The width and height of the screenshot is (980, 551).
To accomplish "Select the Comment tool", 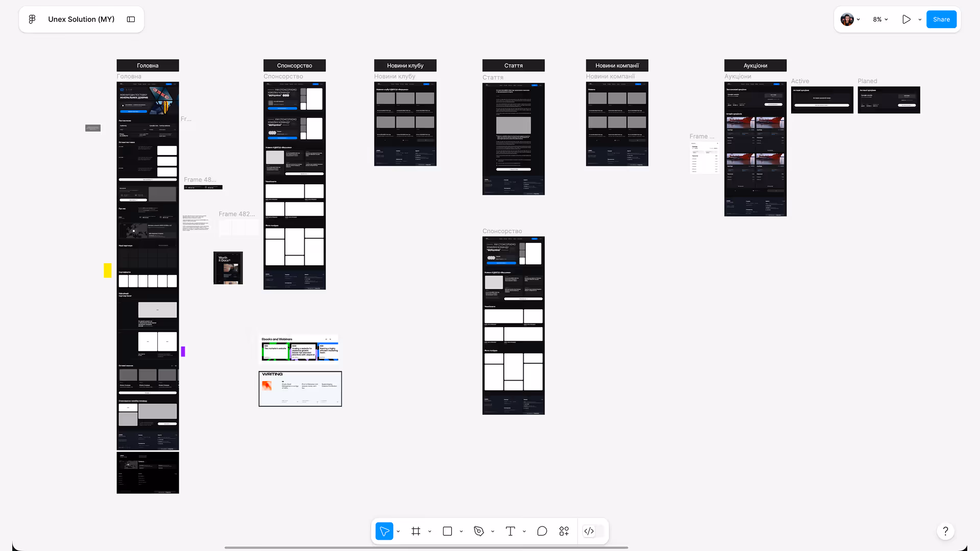I will [542, 531].
